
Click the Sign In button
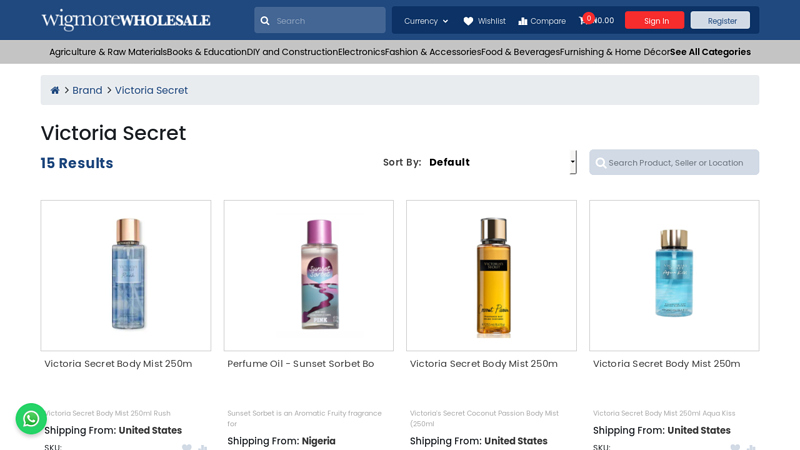655,20
